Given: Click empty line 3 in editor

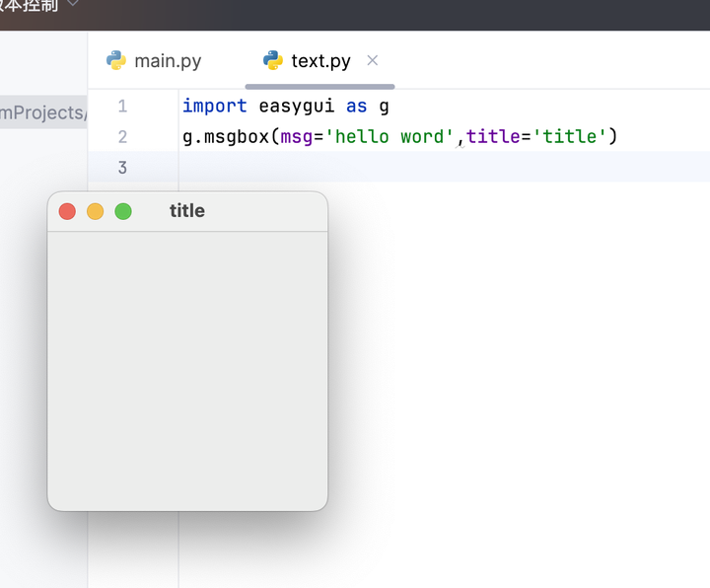Looking at the screenshot, I should [444, 167].
